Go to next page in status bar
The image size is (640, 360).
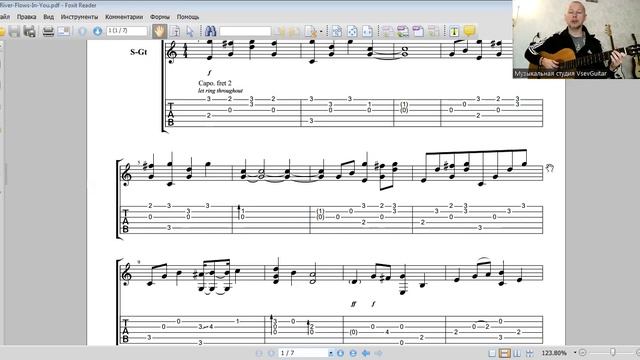click(x=340, y=353)
